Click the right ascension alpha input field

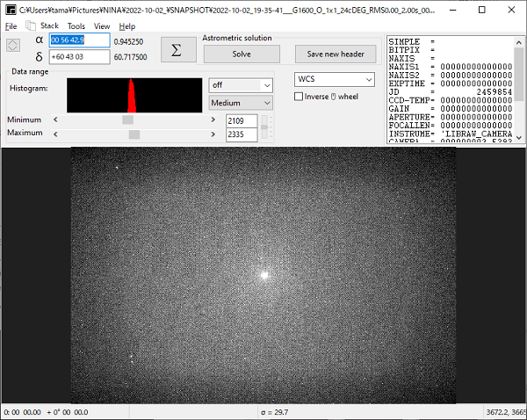point(80,40)
